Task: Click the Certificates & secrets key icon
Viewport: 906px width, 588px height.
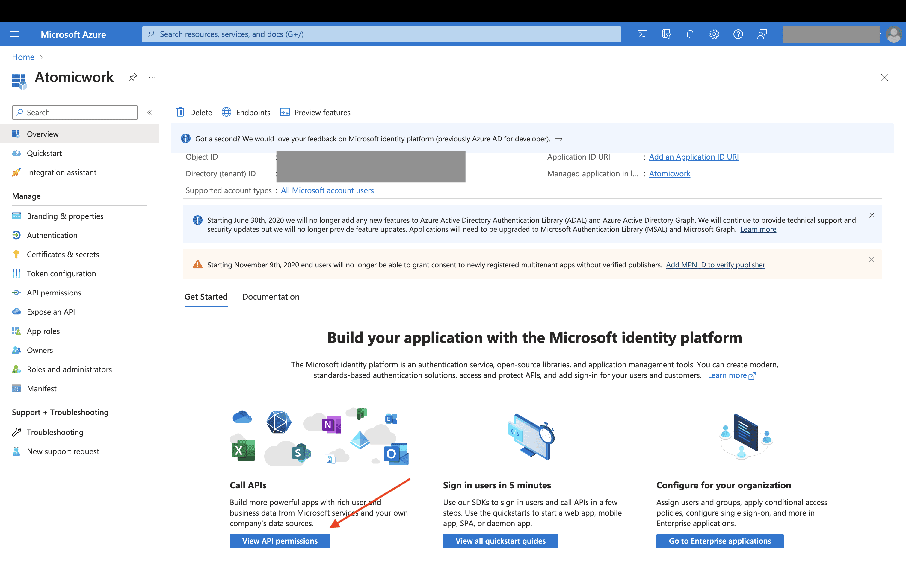Action: [x=16, y=254]
